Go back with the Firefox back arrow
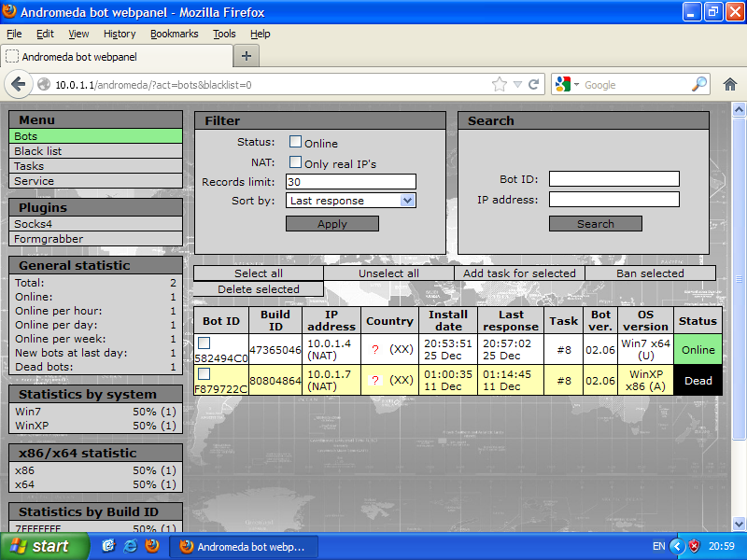Screen dimensions: 747x560 18,85
